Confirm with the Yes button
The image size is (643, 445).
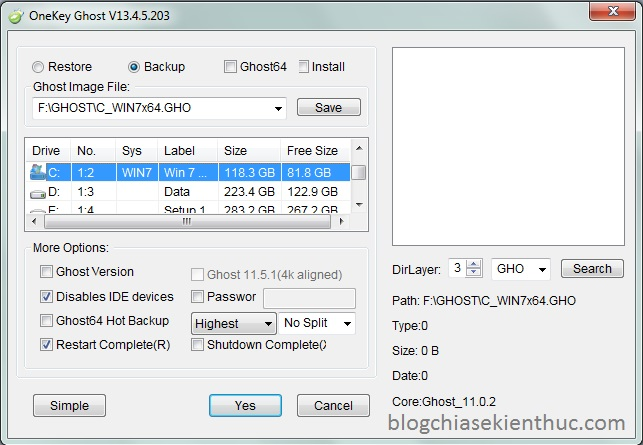(x=245, y=406)
